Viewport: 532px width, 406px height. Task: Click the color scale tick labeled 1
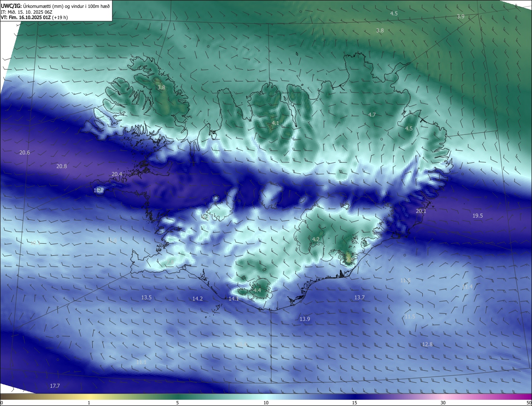pos(89,403)
